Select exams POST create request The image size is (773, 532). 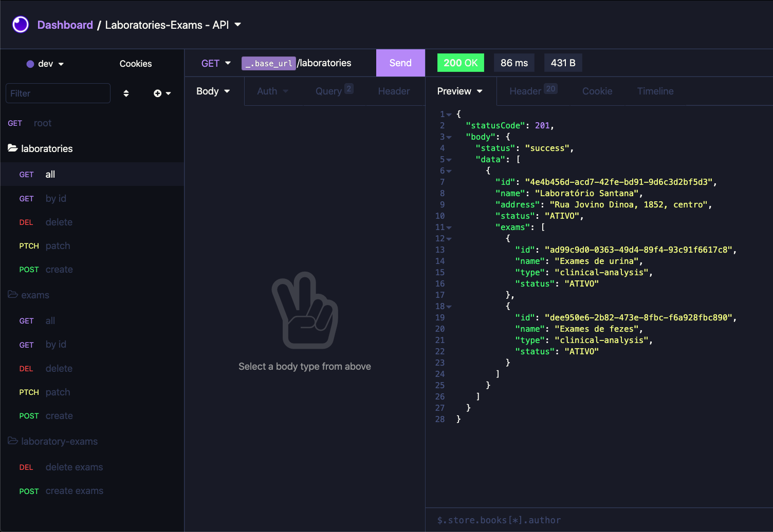tap(93, 415)
